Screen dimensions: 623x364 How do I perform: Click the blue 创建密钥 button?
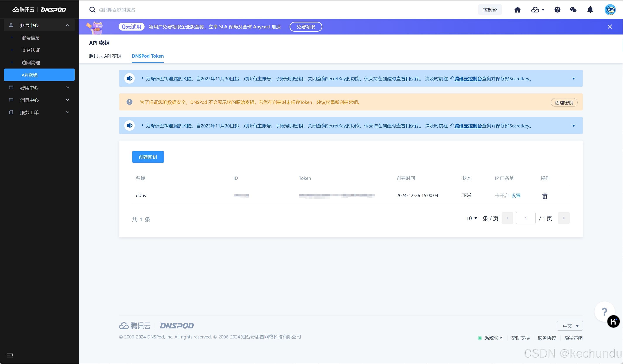tap(148, 157)
